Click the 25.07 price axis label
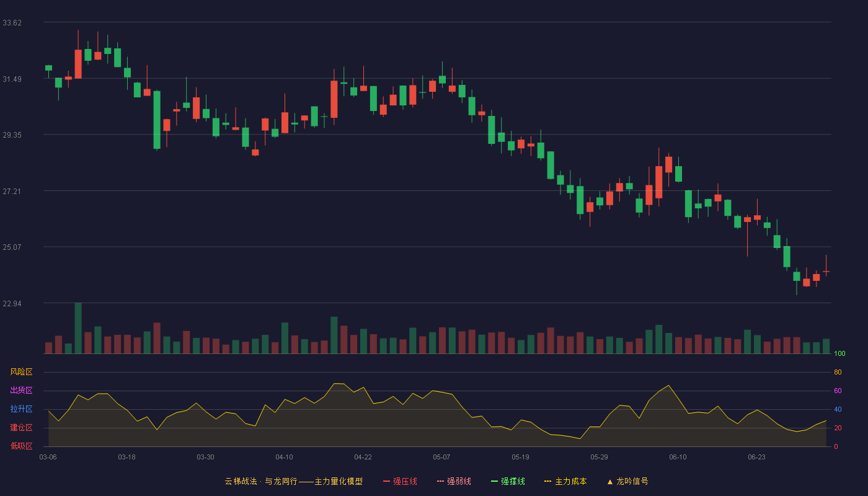 (12, 247)
